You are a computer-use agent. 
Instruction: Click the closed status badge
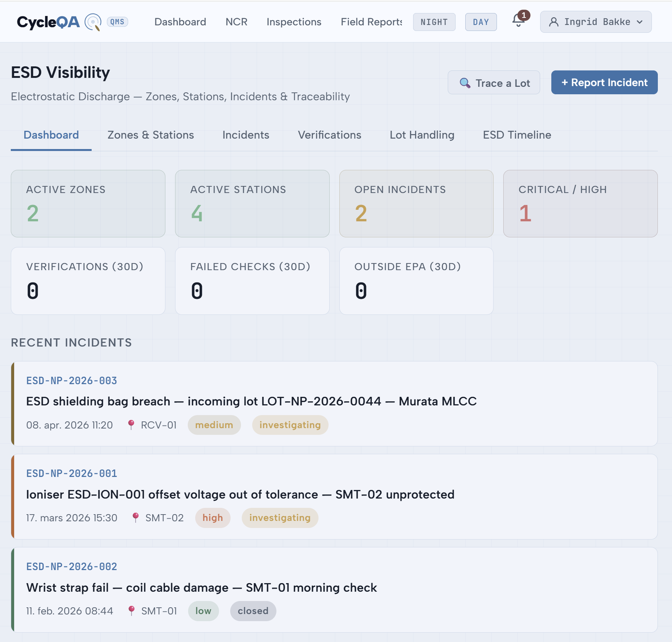253,611
